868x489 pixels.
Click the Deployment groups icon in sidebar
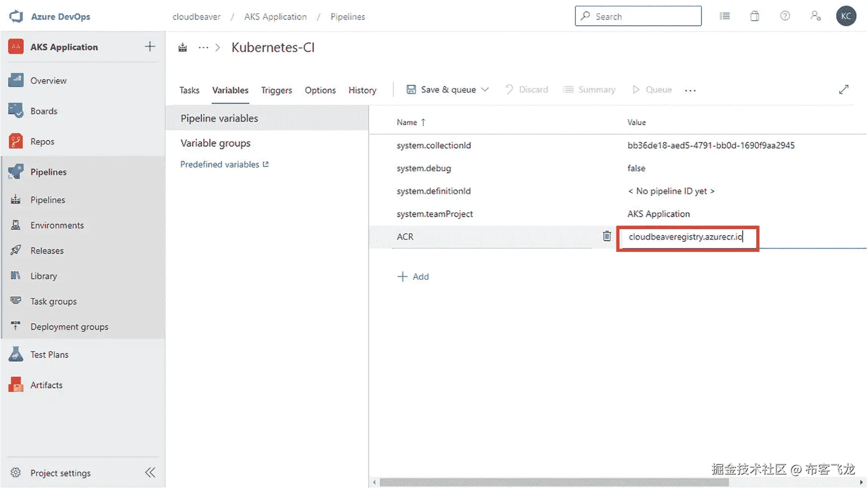(x=16, y=326)
